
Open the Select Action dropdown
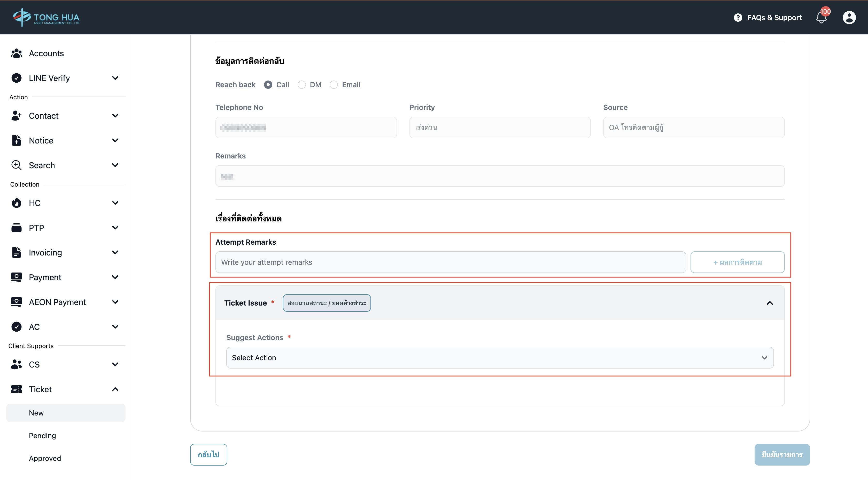pyautogui.click(x=500, y=357)
